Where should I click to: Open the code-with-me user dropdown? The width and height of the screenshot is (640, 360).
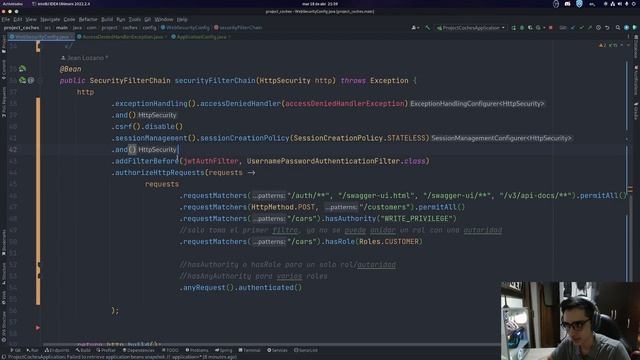tap(415, 28)
